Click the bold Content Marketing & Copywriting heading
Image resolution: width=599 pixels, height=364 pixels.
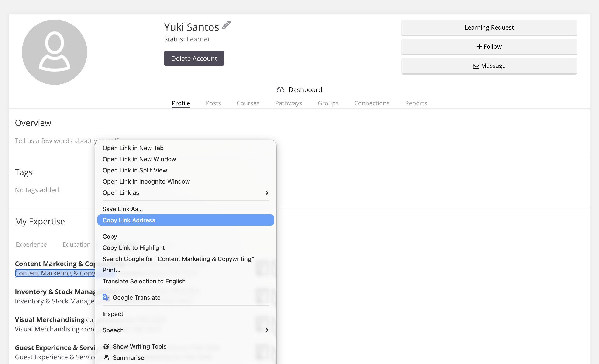(55, 264)
